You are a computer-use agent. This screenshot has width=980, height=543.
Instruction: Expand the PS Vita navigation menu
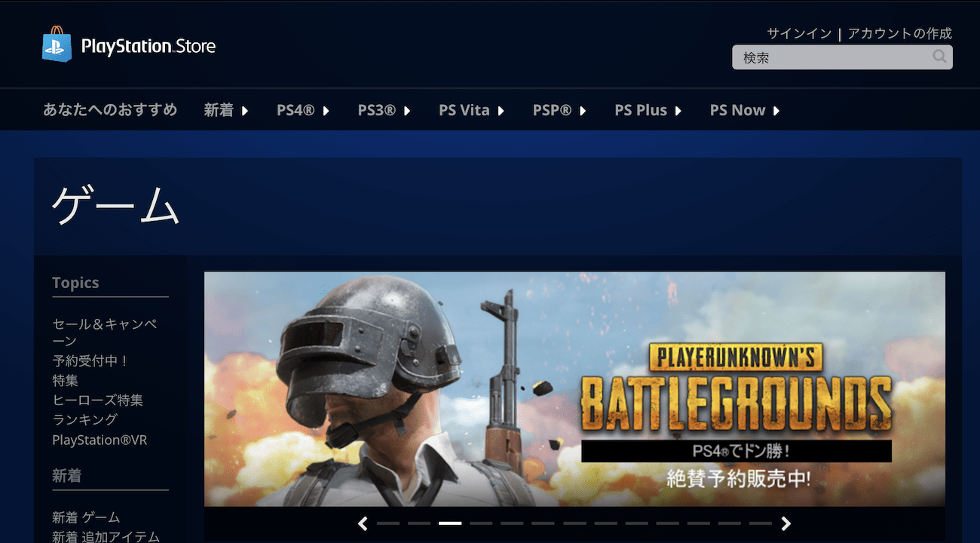pyautogui.click(x=471, y=110)
